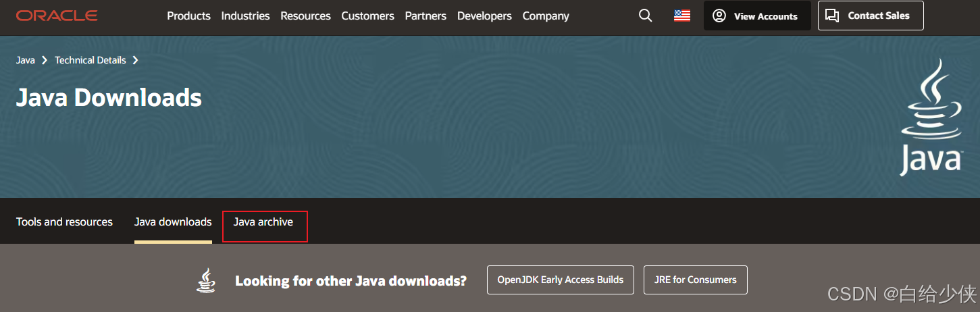
Task: Open the Resources menu
Action: click(305, 16)
